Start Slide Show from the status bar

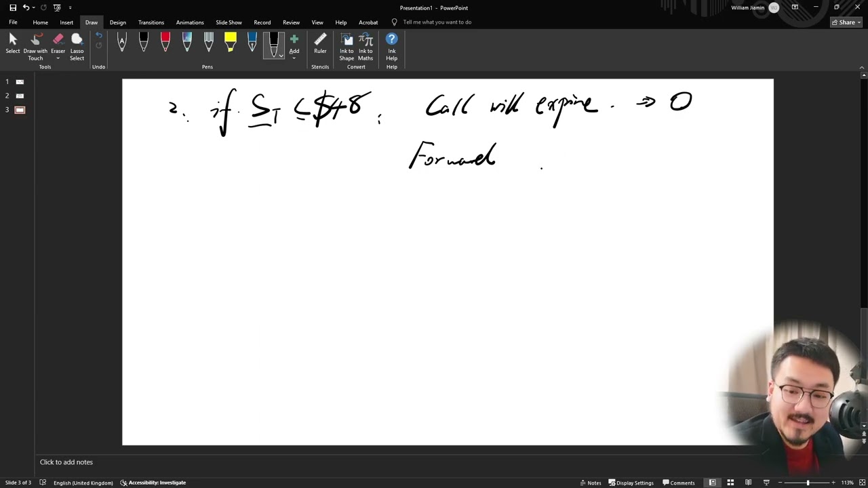[x=766, y=483]
